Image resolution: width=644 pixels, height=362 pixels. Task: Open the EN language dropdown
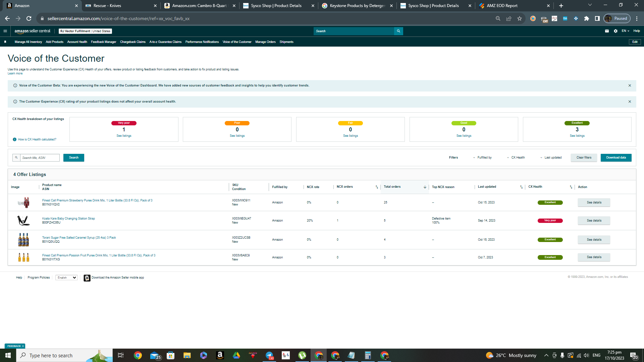625,31
